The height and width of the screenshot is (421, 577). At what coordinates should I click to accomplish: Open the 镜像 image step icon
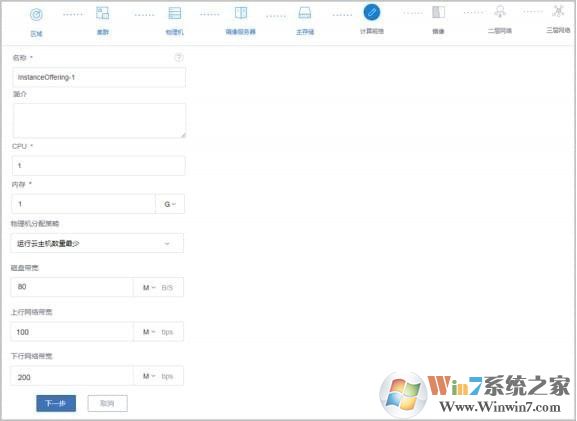pos(438,12)
